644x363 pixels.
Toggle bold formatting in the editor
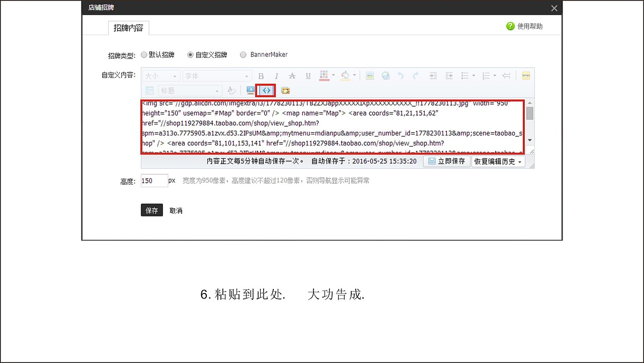(x=261, y=76)
